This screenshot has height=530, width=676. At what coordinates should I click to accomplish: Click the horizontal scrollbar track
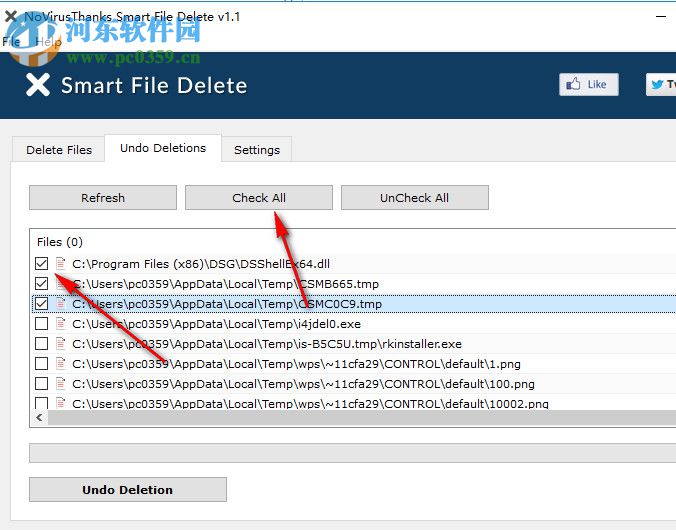(362, 417)
